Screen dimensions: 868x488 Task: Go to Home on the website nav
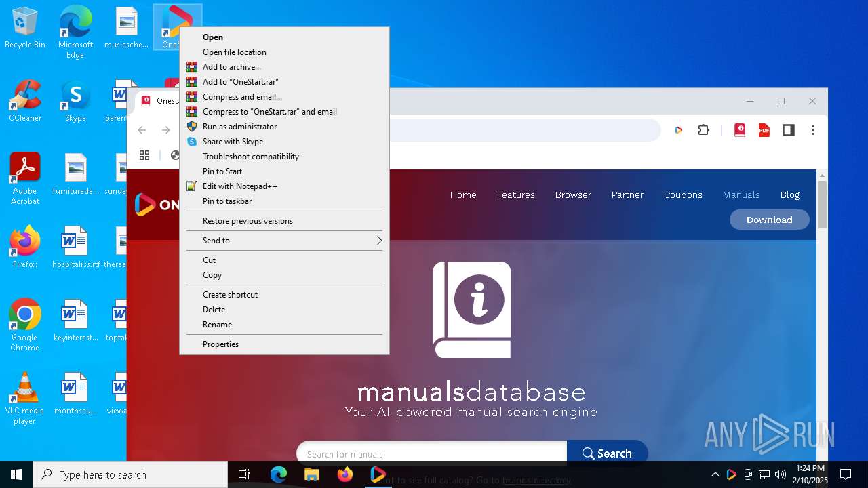click(463, 195)
